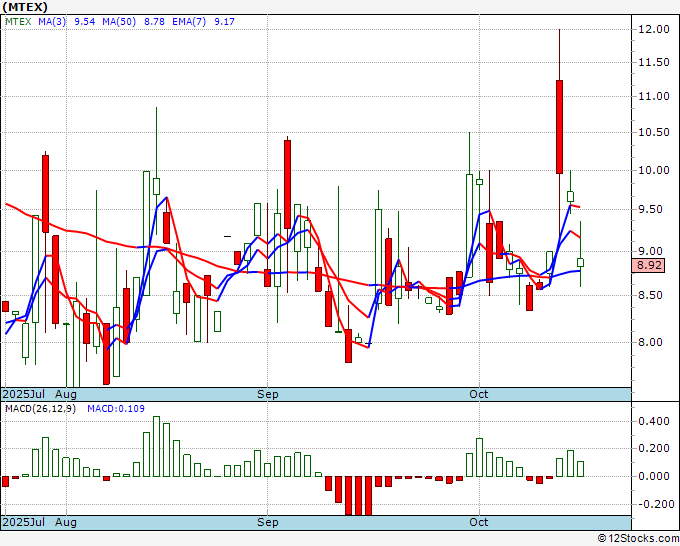Screen dimensions: 680x546
Task: Click the MA(50) legend label
Action: click(119, 21)
